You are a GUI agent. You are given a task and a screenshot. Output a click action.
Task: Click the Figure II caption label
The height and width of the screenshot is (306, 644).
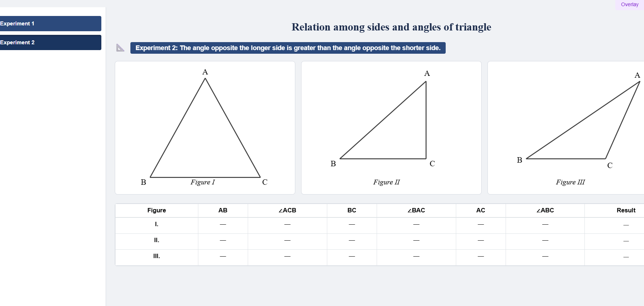(x=386, y=182)
